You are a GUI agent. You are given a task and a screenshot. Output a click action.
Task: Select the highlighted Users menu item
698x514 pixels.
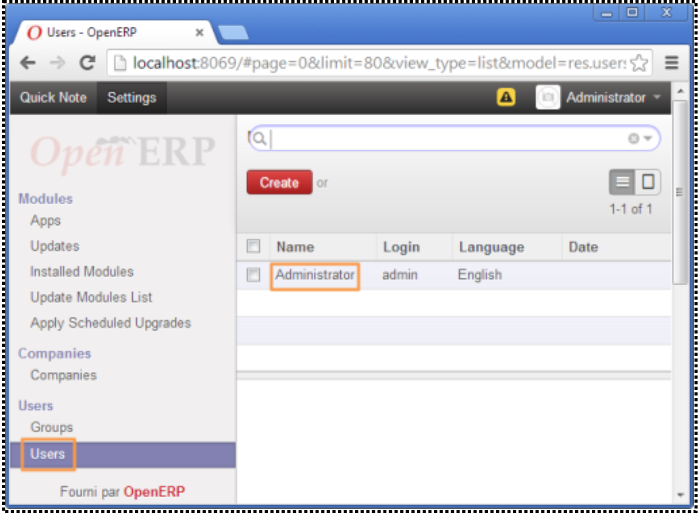tap(123, 454)
